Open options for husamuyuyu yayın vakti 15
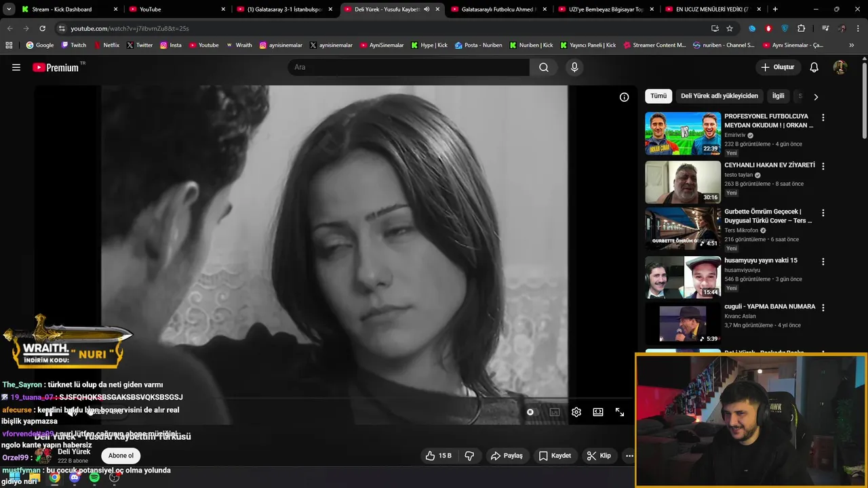868x488 pixels. pyautogui.click(x=823, y=262)
